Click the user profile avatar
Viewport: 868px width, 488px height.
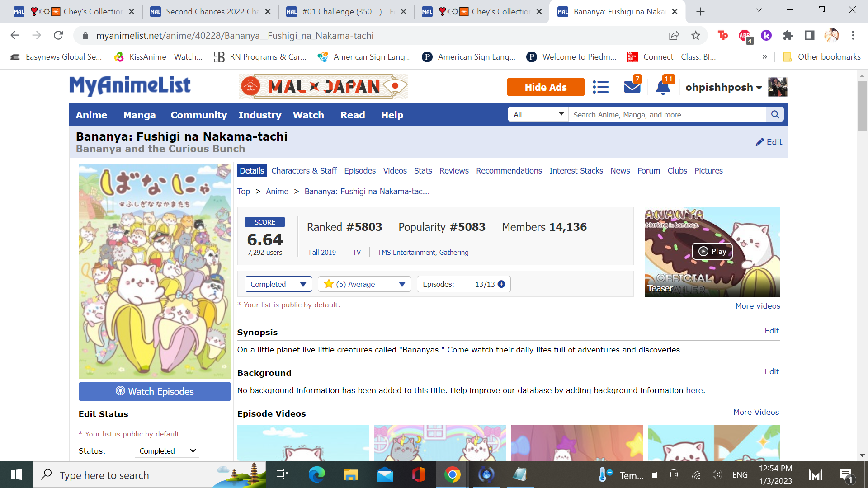coord(778,87)
